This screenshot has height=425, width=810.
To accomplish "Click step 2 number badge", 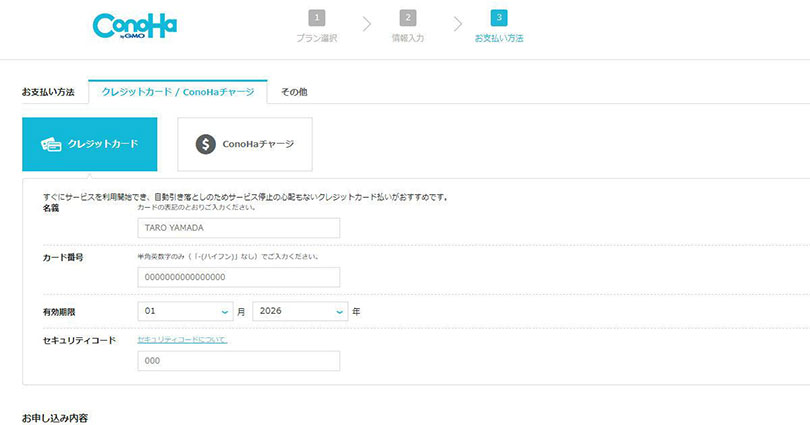I will (408, 18).
